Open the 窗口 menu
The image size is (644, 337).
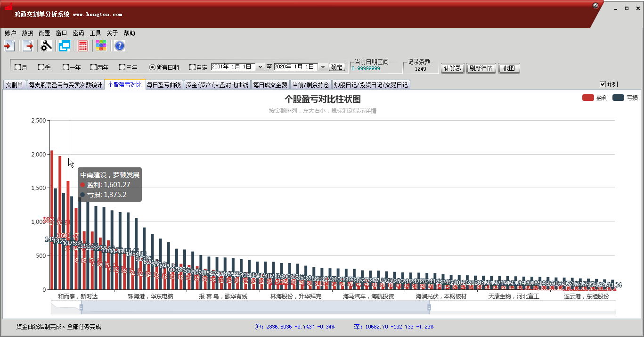(61, 33)
